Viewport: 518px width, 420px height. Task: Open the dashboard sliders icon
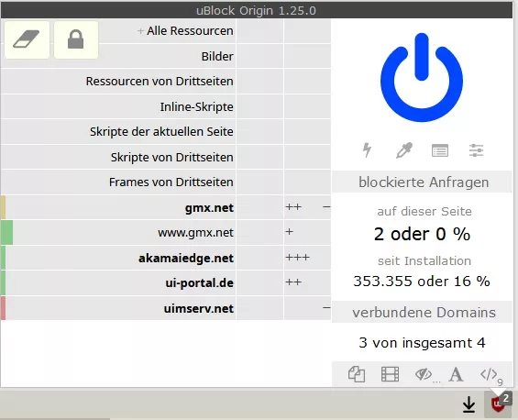click(476, 150)
